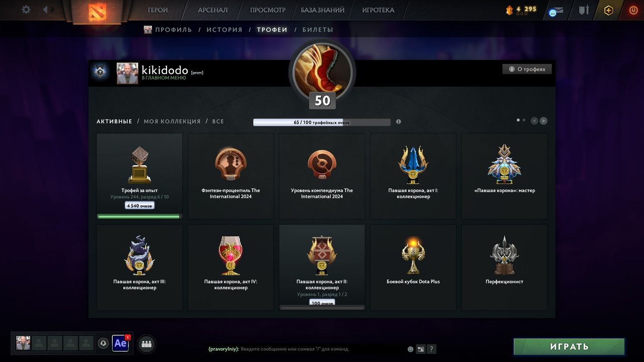Switch to the История tab

[224, 30]
